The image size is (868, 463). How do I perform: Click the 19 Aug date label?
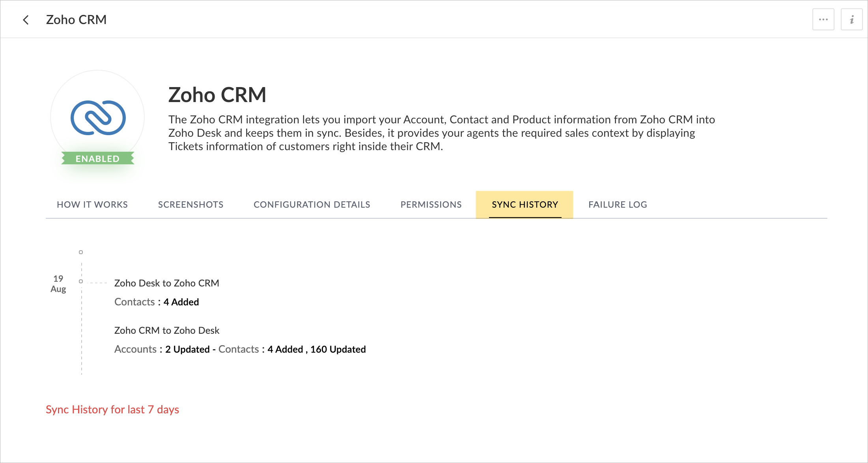coord(58,284)
